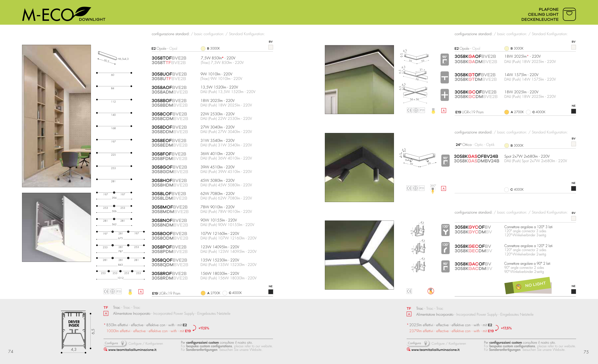Image resolution: width=598 pixels, height=364 pixels.
Task: Click the cross (plus) connector icon
Action: click(445, 95)
